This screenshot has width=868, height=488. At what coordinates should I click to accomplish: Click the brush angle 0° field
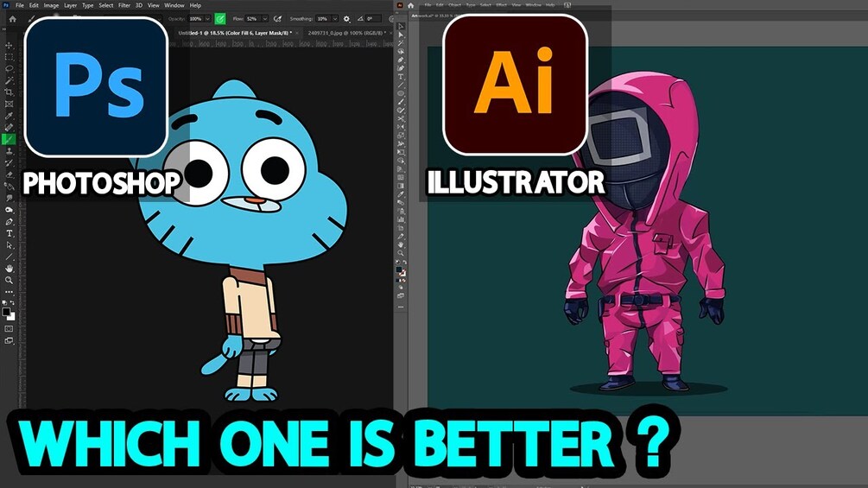point(373,19)
